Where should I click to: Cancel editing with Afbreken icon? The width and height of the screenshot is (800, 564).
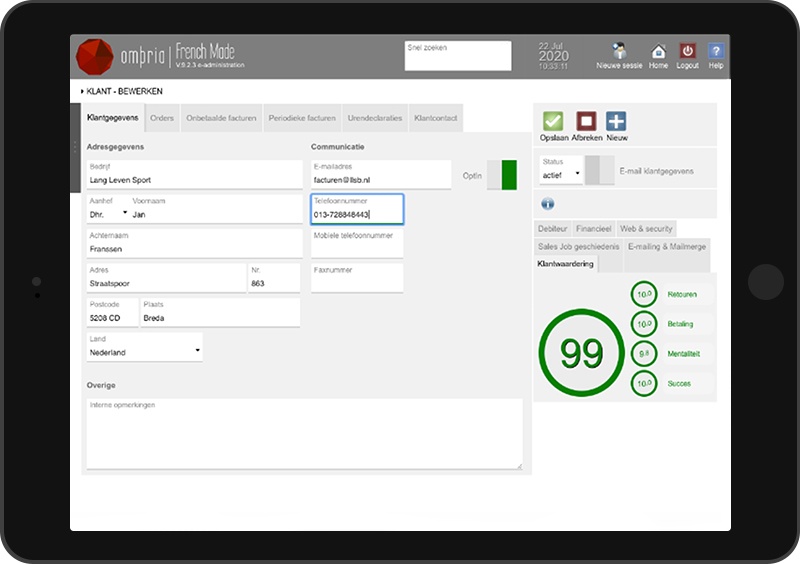586,121
